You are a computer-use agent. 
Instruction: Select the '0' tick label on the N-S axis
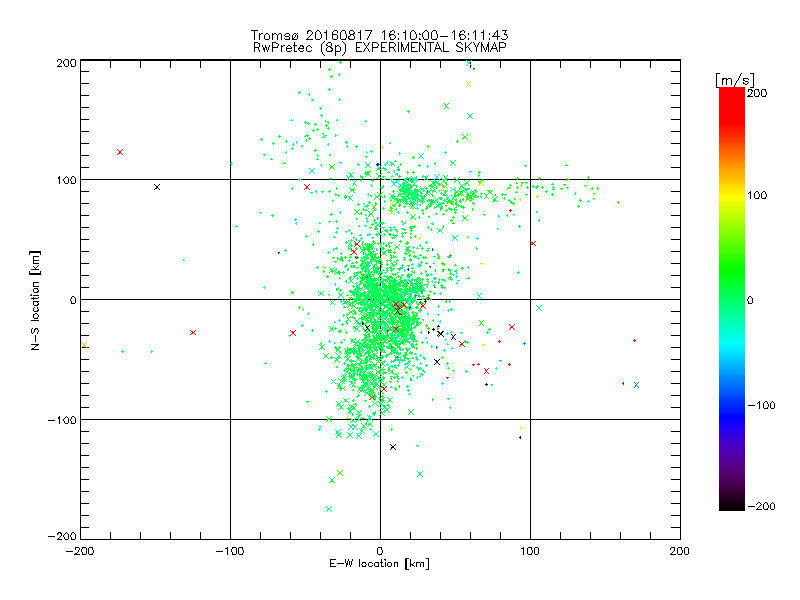[x=73, y=300]
